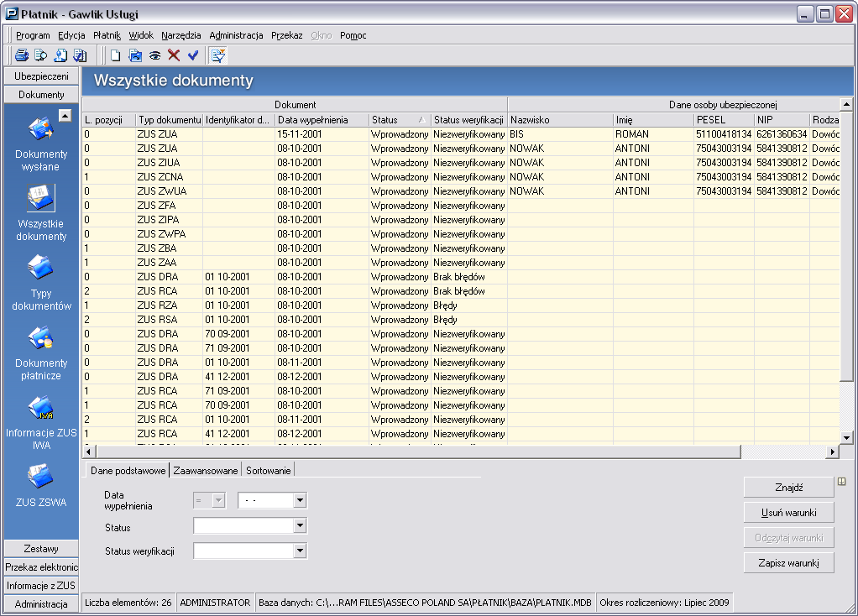858x616 pixels.
Task: Open the Ubezpieczeni sidebar section
Action: (41, 76)
